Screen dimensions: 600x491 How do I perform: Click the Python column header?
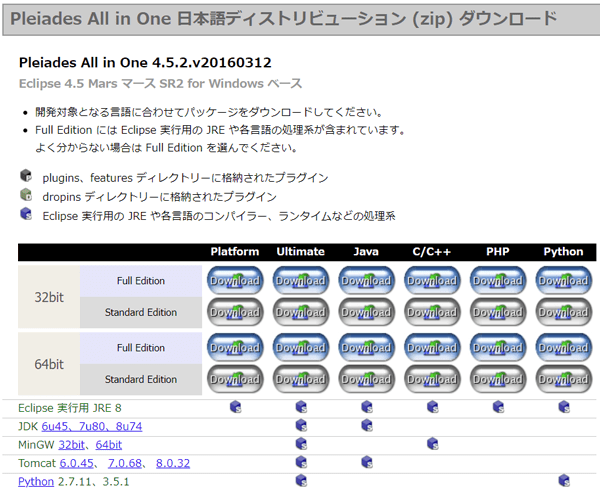[564, 251]
